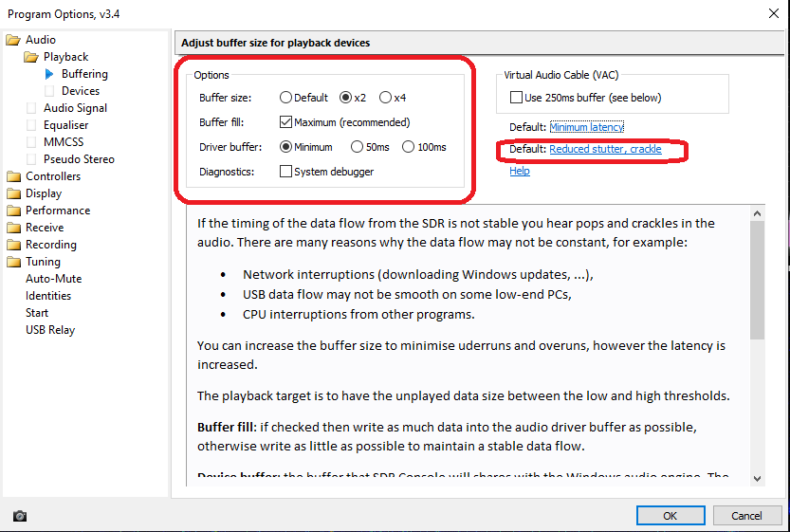This screenshot has height=532, width=790.
Task: Select x4 buffer size
Action: 385,98
